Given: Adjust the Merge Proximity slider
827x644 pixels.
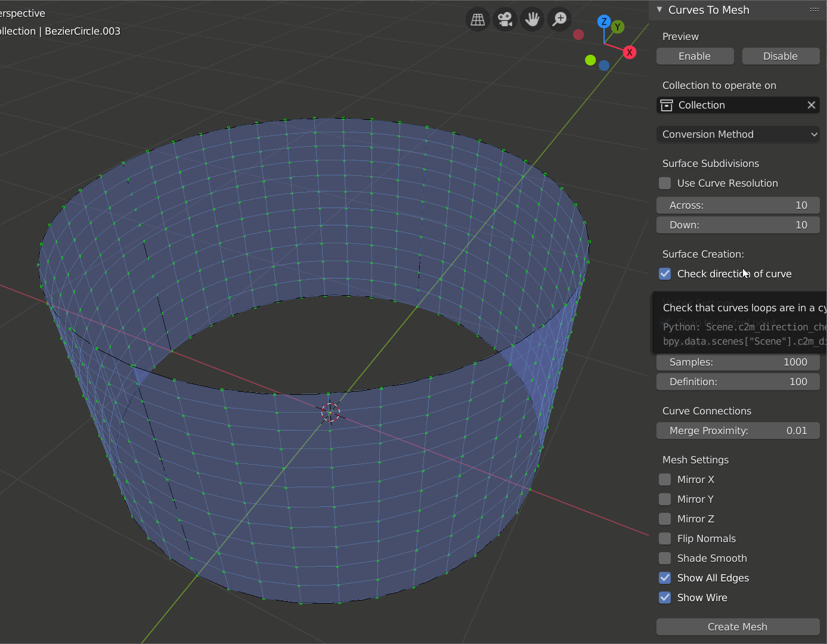Looking at the screenshot, I should click(x=738, y=431).
